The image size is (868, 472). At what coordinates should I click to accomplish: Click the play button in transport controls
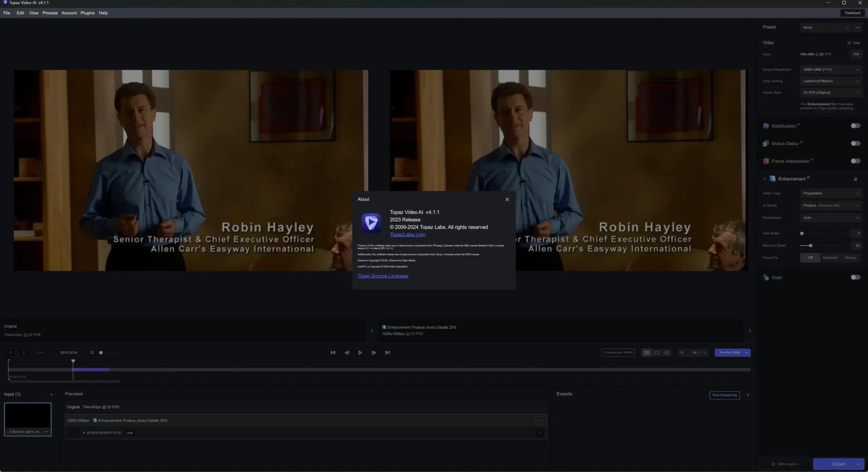point(360,352)
